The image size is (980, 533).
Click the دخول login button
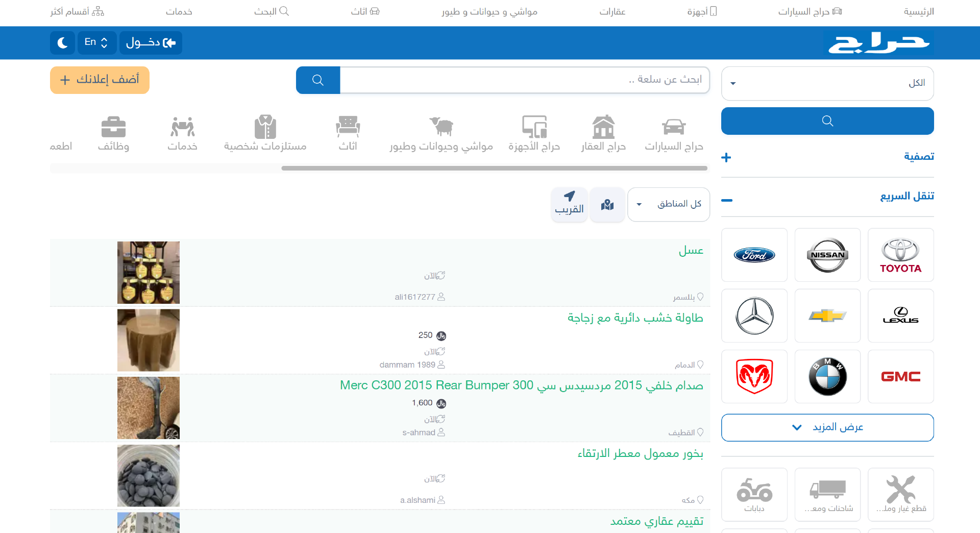[151, 43]
